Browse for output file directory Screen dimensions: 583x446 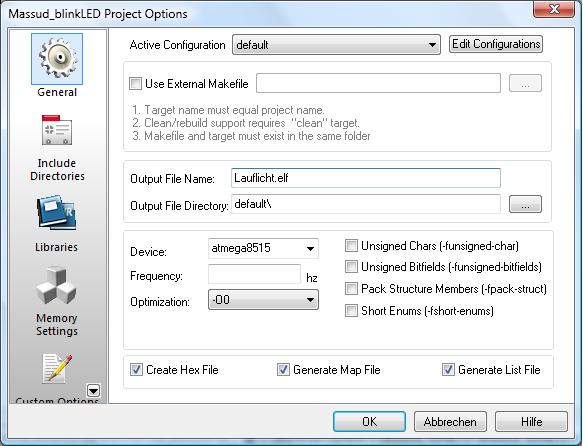click(x=525, y=204)
